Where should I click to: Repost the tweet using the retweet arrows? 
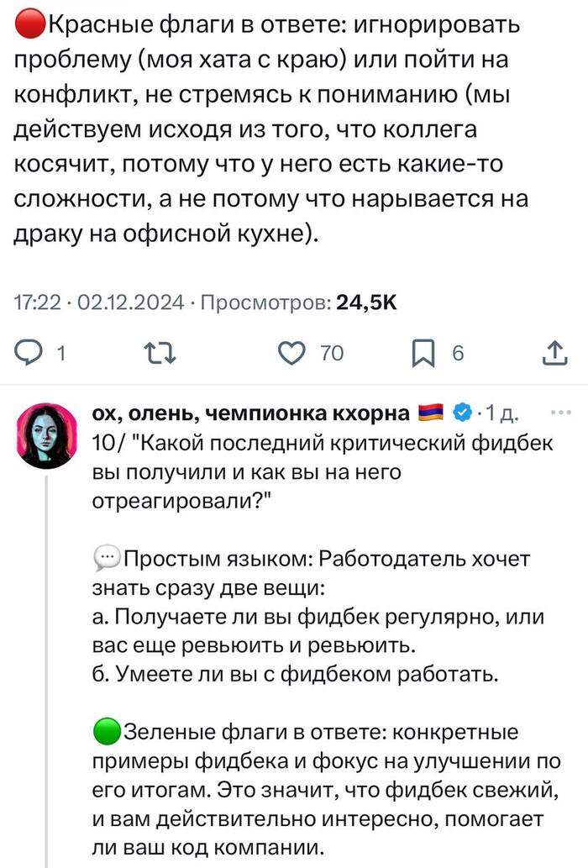tap(157, 354)
